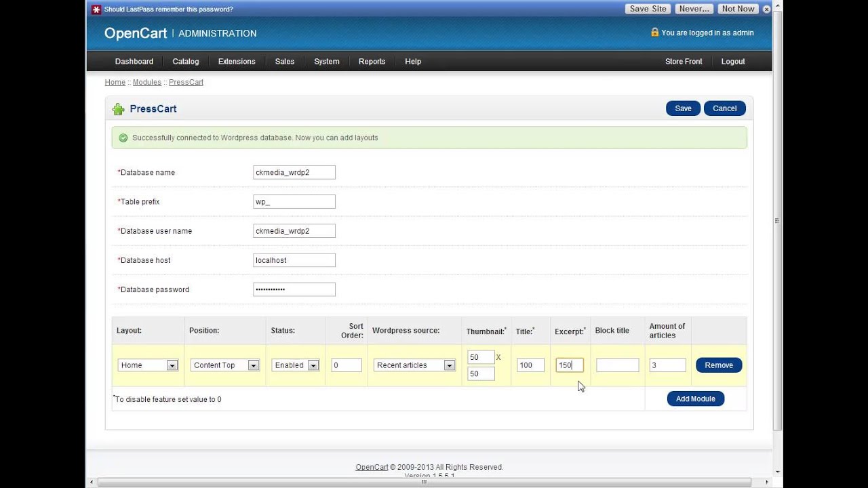Focus the Database password field
Viewport: 868px width, 488px height.
point(294,289)
